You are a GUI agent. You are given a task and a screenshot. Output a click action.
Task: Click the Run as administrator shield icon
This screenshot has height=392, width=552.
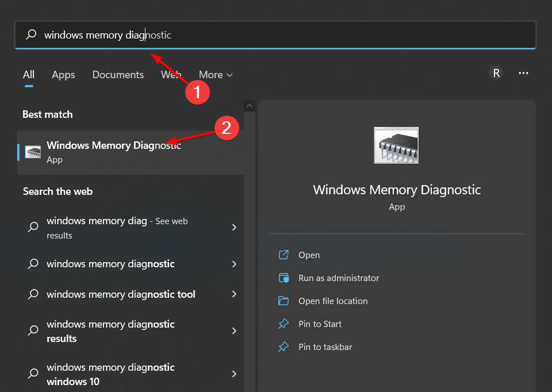[283, 278]
